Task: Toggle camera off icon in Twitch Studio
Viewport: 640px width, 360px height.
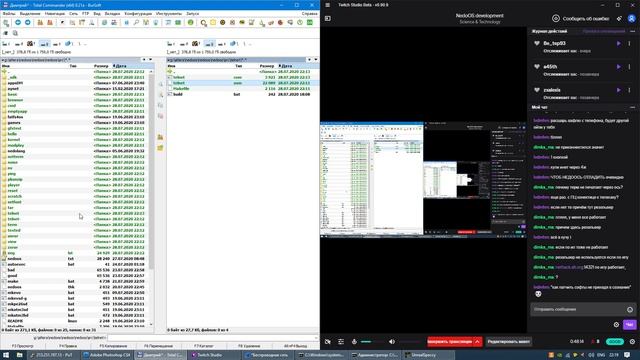Action: tap(328, 342)
